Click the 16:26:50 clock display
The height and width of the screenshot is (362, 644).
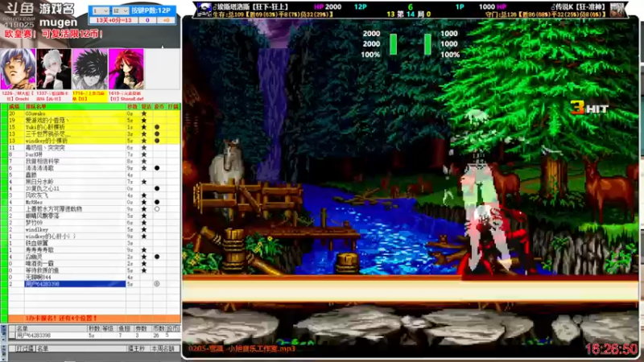pyautogui.click(x=612, y=349)
